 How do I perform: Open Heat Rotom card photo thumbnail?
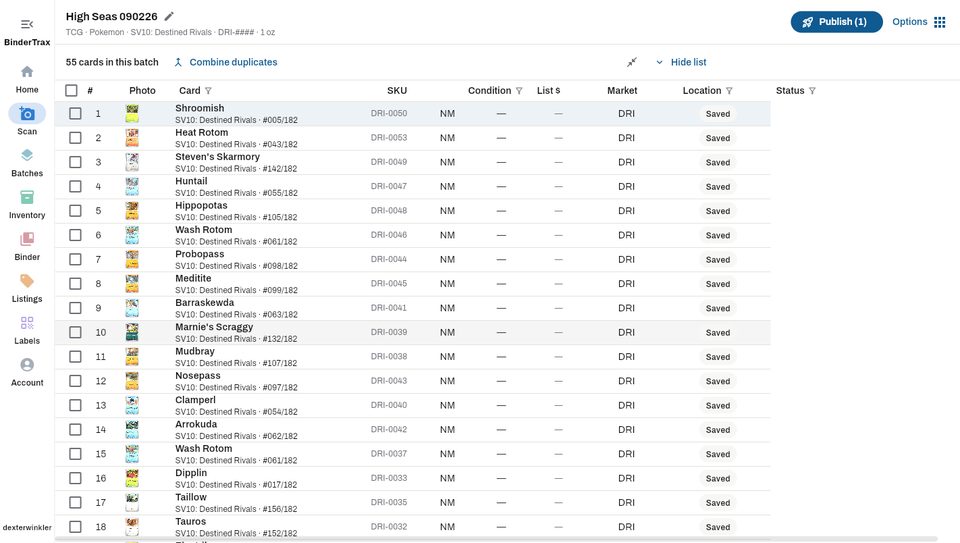(132, 138)
